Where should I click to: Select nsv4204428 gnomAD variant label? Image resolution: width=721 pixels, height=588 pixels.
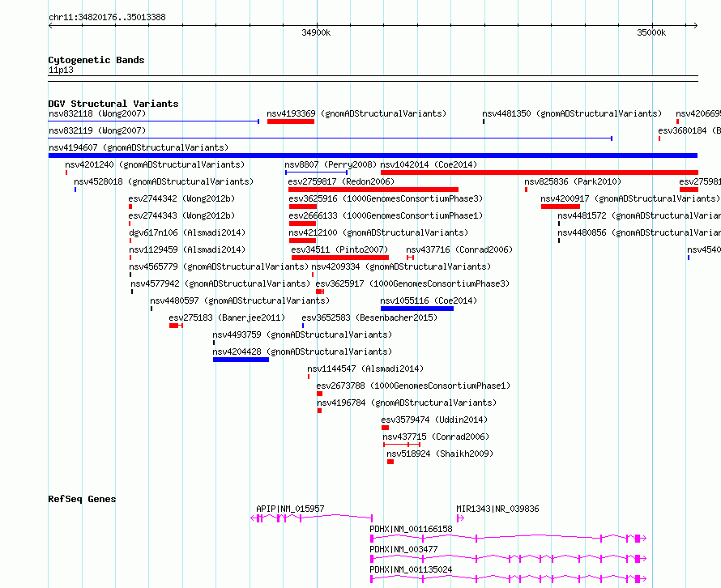[x=302, y=352]
